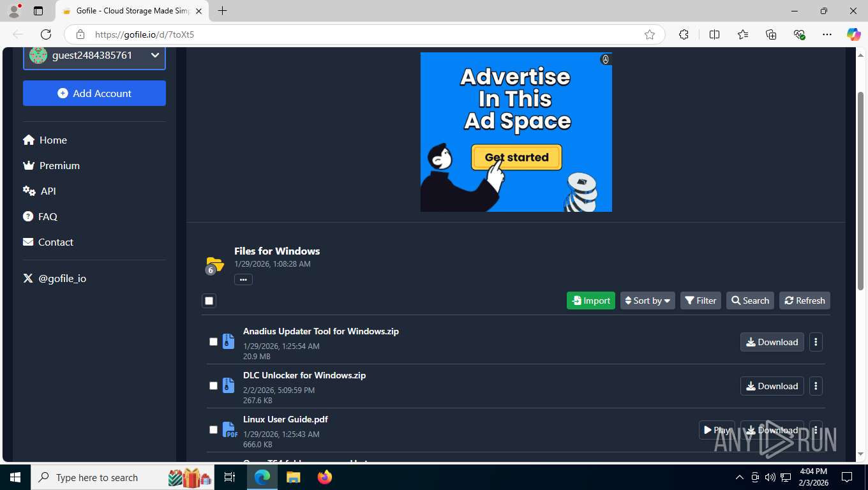Open the folder options ellipsis under Files for Windows
868x490 pixels.
pos(243,279)
